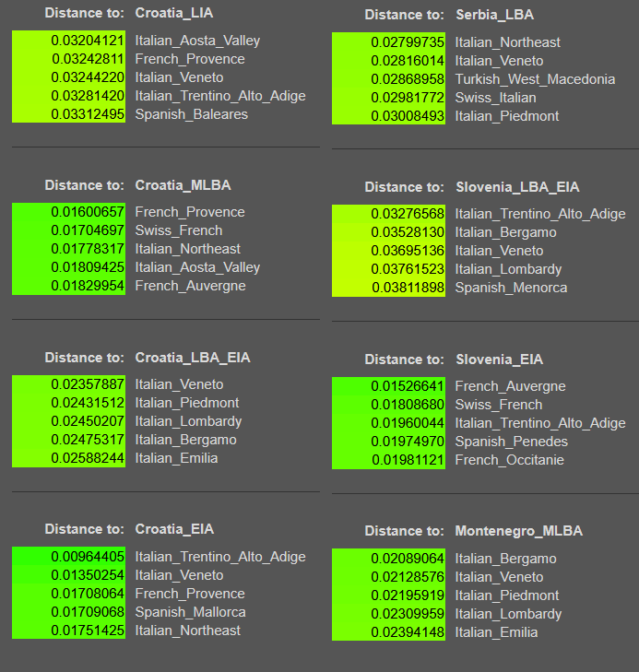The height and width of the screenshot is (672, 639).
Task: Select the Spanish_Menorca label
Action: point(511,288)
